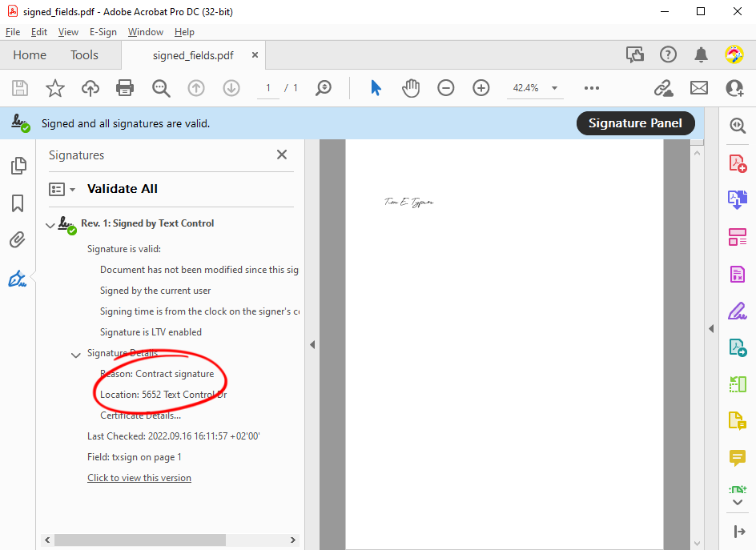Select 'Signature is LTV enabled' row
756x550 pixels.
(x=151, y=332)
